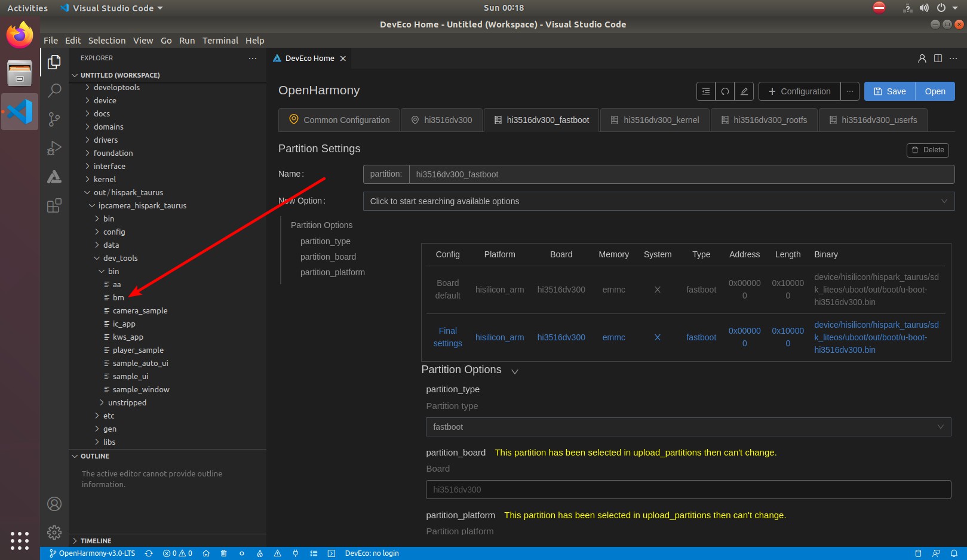This screenshot has height=560, width=967.
Task: Open the Selection menu
Action: [107, 41]
